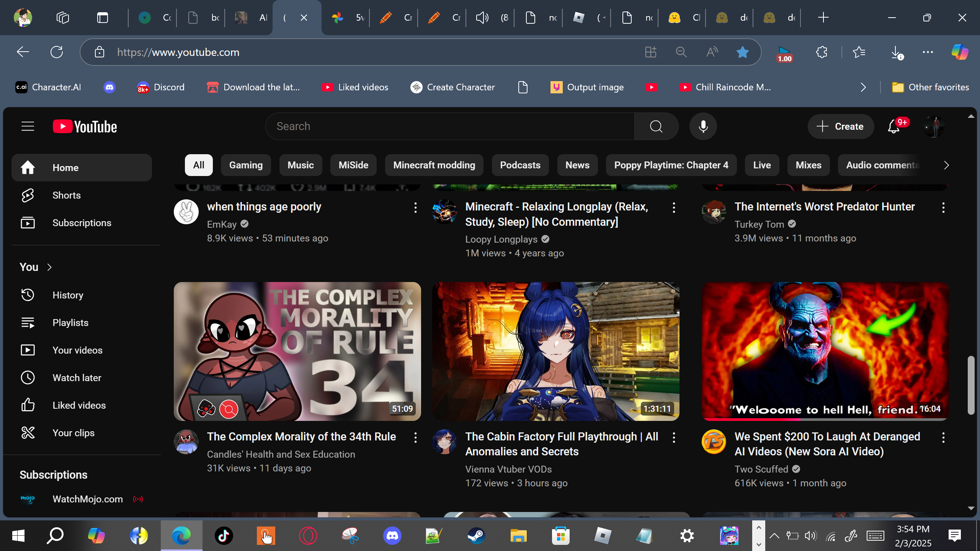Click the search magnifier button
This screenshot has width=980, height=551.
click(x=656, y=126)
